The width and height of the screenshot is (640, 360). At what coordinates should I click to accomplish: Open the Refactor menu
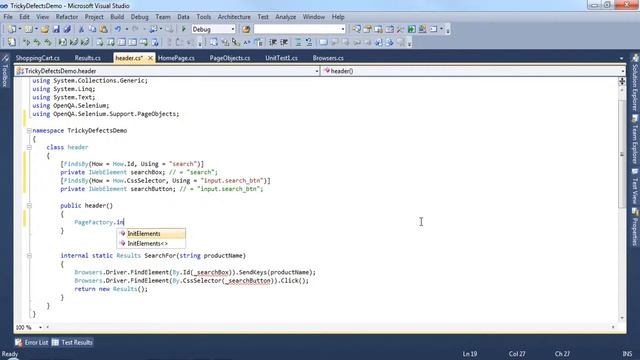(67, 17)
